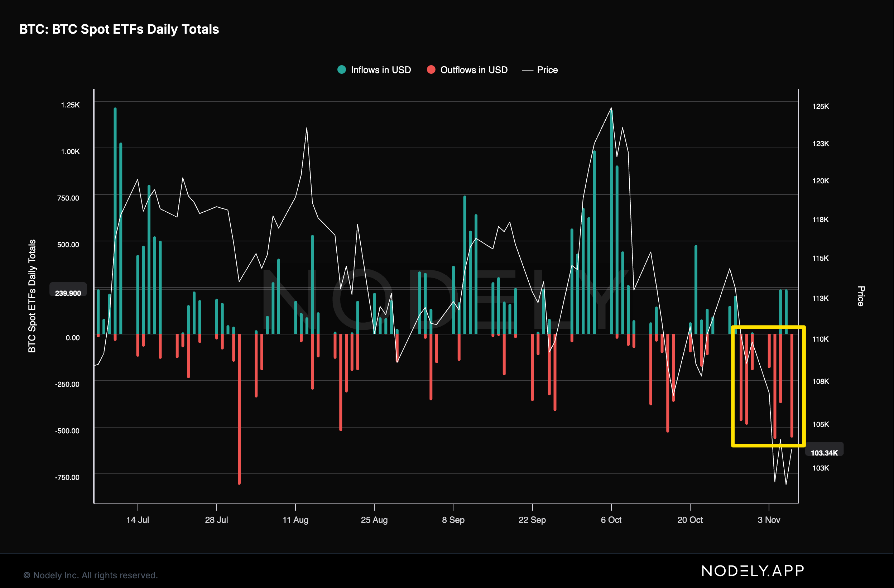Click the 6 Oct date axis label

point(611,520)
